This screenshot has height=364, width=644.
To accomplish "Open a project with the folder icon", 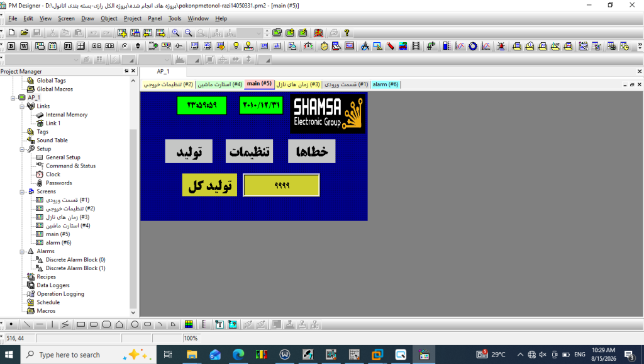I will (x=25, y=33).
